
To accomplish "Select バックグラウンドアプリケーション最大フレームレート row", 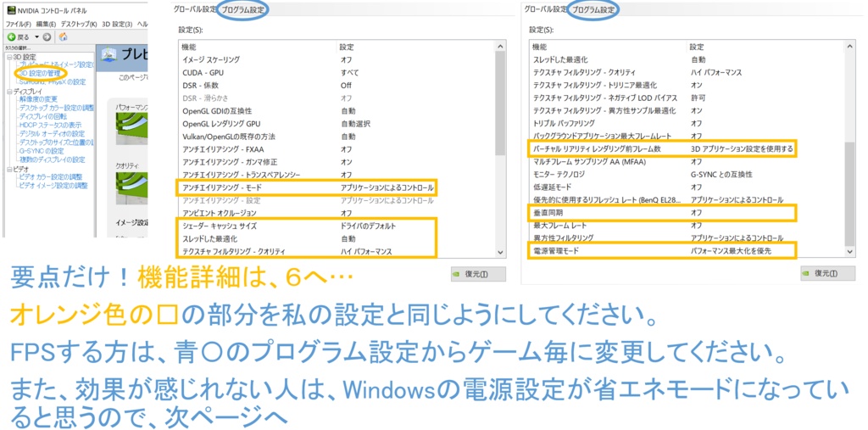I will [x=687, y=136].
